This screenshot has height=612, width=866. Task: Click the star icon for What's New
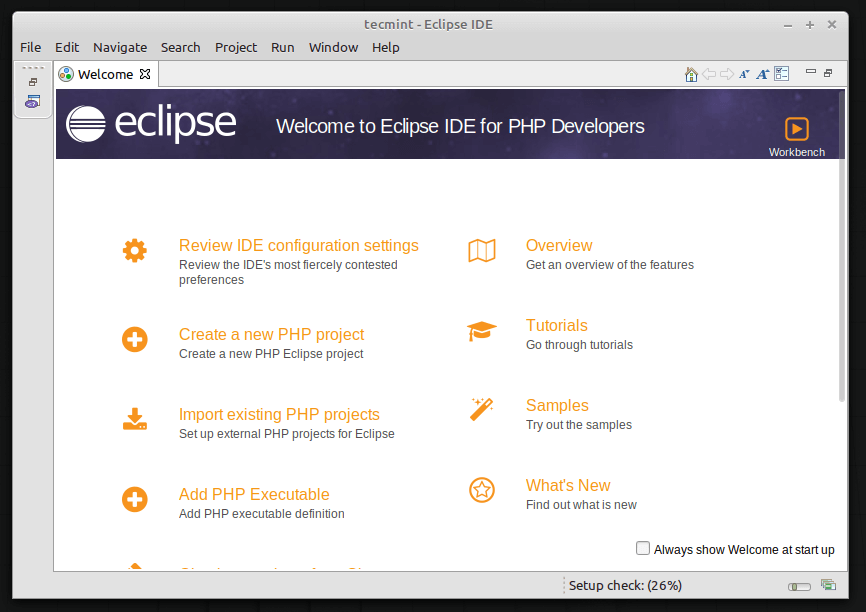[x=482, y=490]
